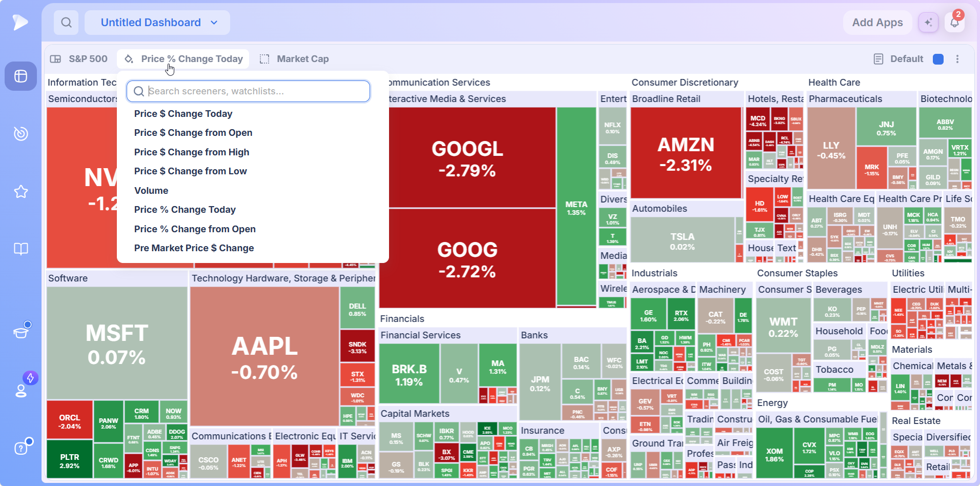Click the Consumer Staples sector heading
This screenshot has height=486, width=980.
click(x=797, y=273)
